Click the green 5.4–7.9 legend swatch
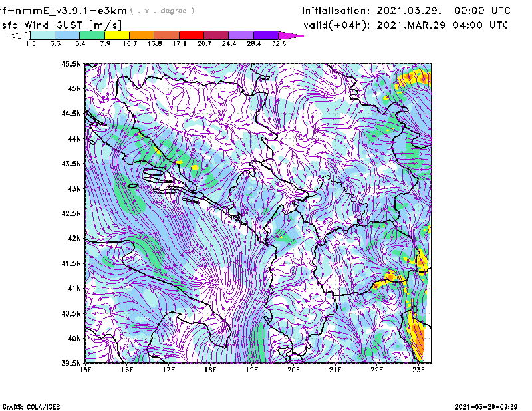This screenshot has height=411, width=532. (92, 35)
